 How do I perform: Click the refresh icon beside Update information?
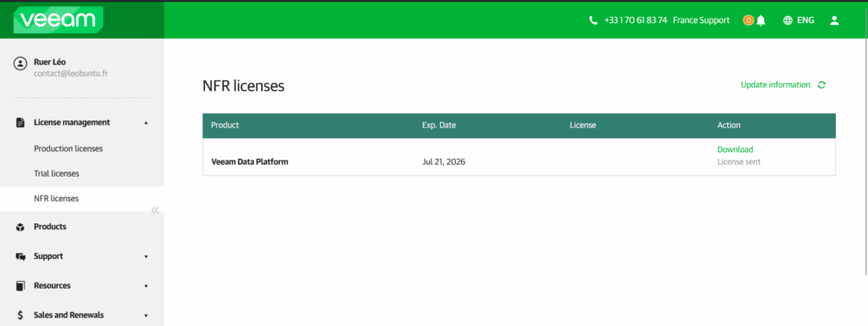click(821, 85)
